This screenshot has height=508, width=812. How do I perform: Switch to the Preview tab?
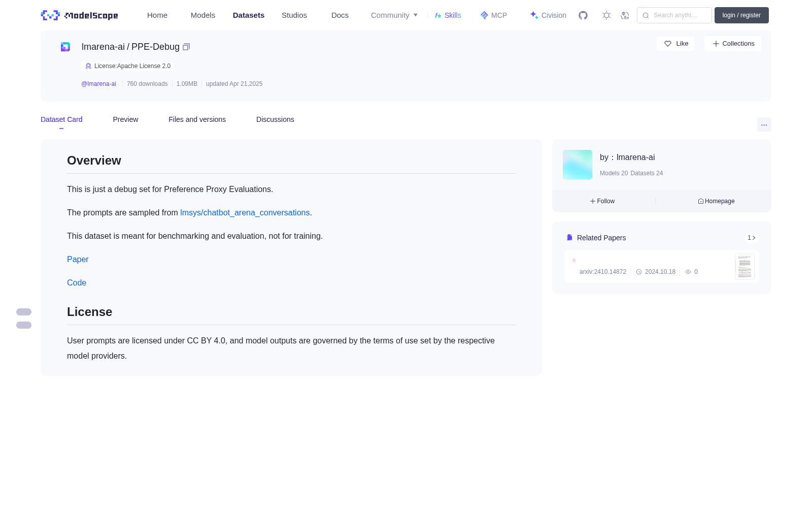125,119
